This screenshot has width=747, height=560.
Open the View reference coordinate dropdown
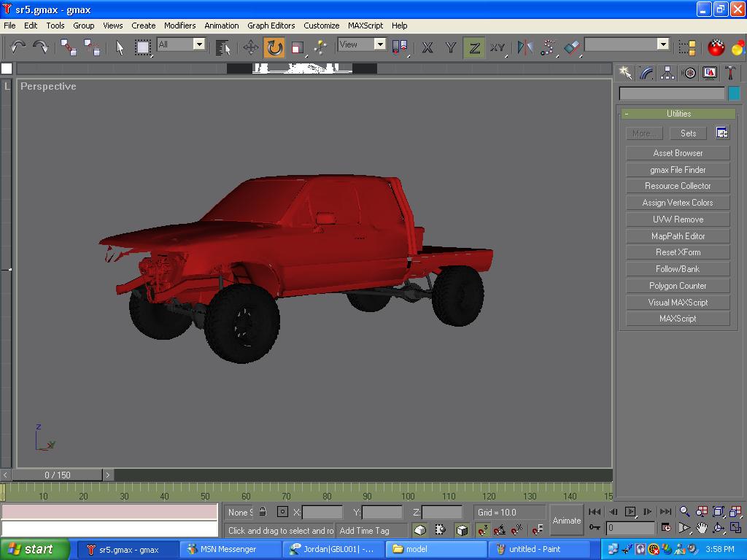379,44
